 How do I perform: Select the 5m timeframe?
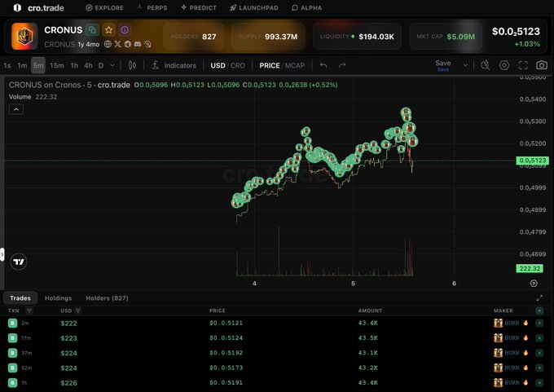[38, 66]
